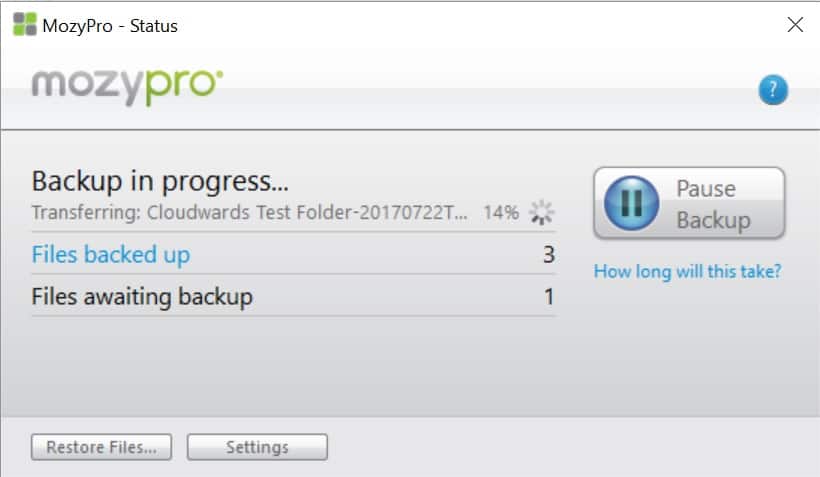Click the Transferring Cloudwards Test Folder text
This screenshot has width=820, height=477.
249,213
